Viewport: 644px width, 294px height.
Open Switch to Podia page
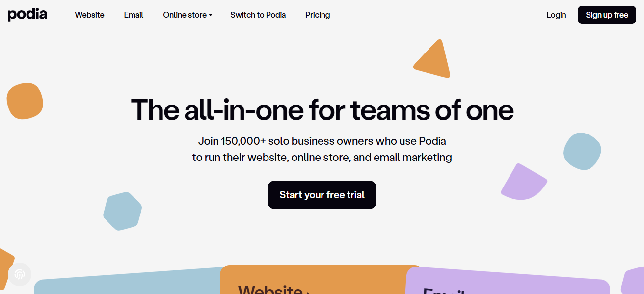tap(258, 15)
